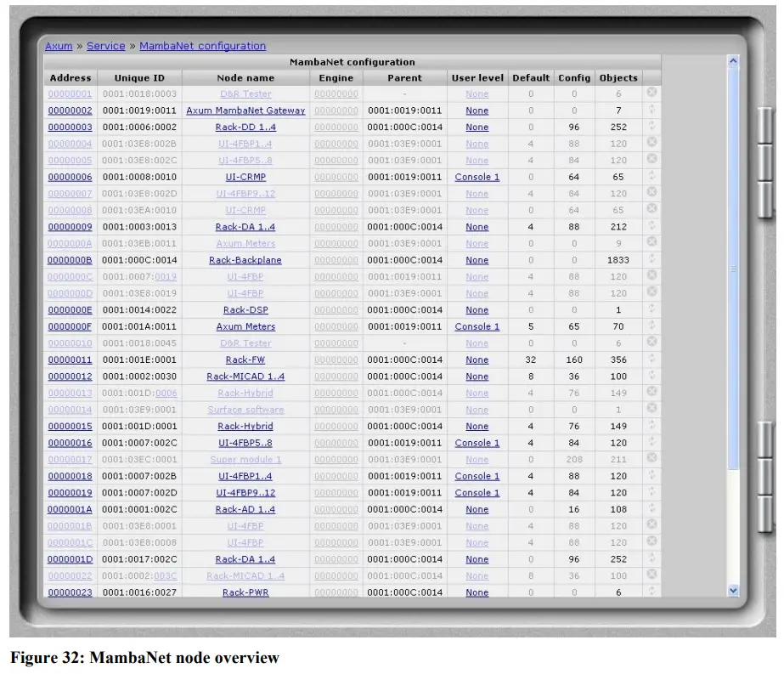Image resolution: width=784 pixels, height=674 pixels.
Task: Change Console 1 user level for UI-4FBP5..8
Action: pos(477,443)
